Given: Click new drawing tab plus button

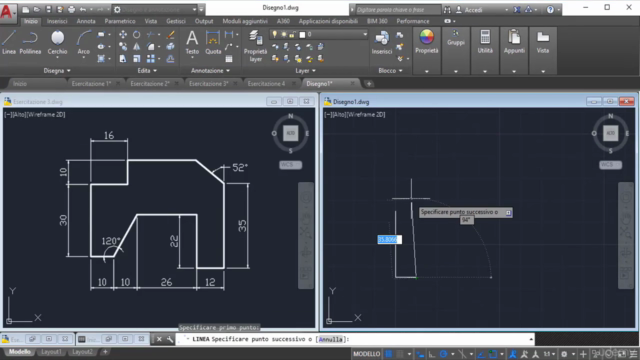Looking at the screenshot, I should pyautogui.click(x=369, y=84).
